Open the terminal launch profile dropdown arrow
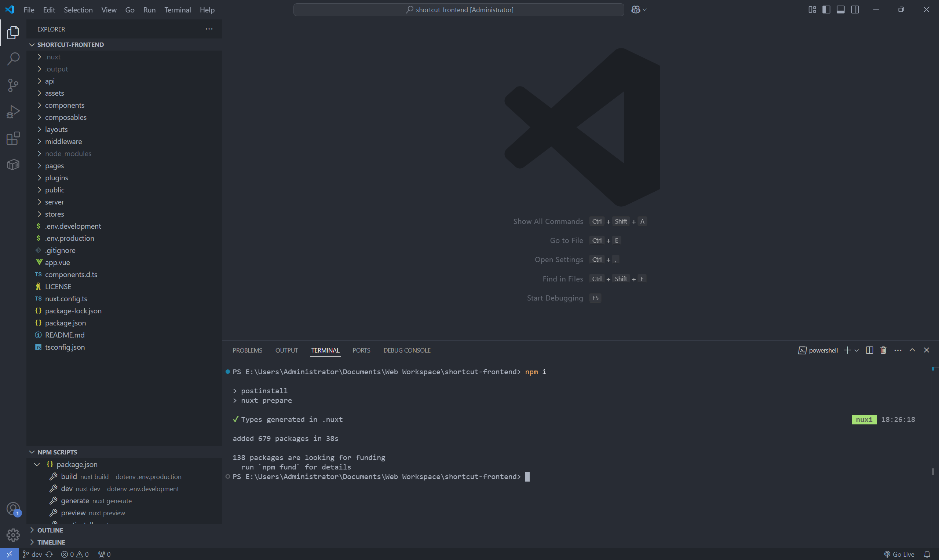 click(x=857, y=351)
